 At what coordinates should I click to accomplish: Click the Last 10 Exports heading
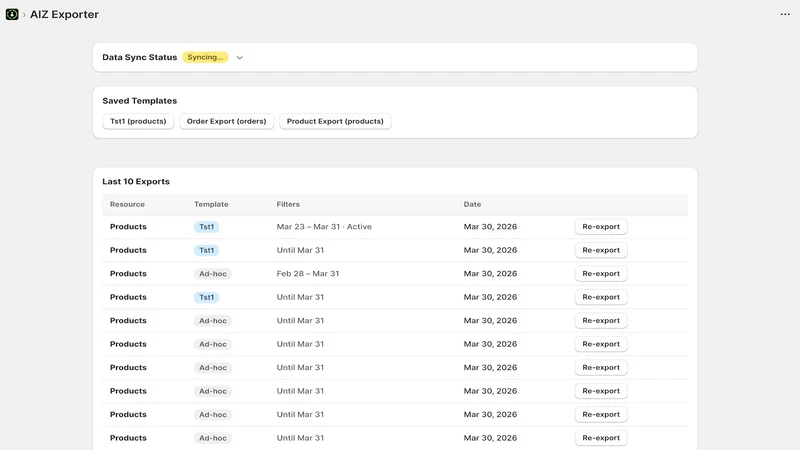136,182
